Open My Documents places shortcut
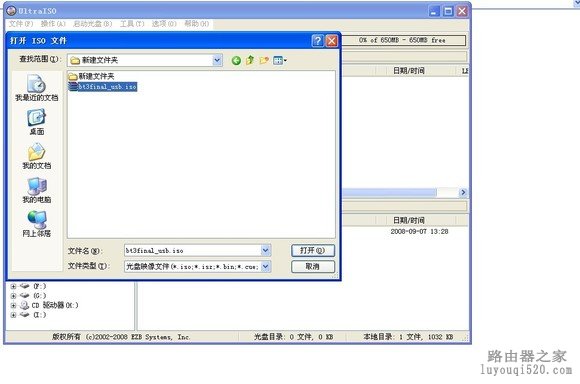Viewport: 580px width, 384px height. click(x=37, y=156)
